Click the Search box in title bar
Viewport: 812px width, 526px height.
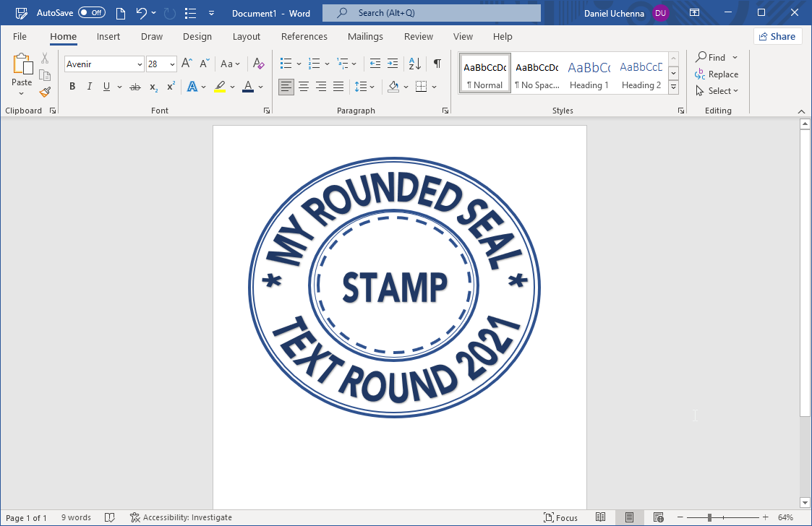click(430, 12)
